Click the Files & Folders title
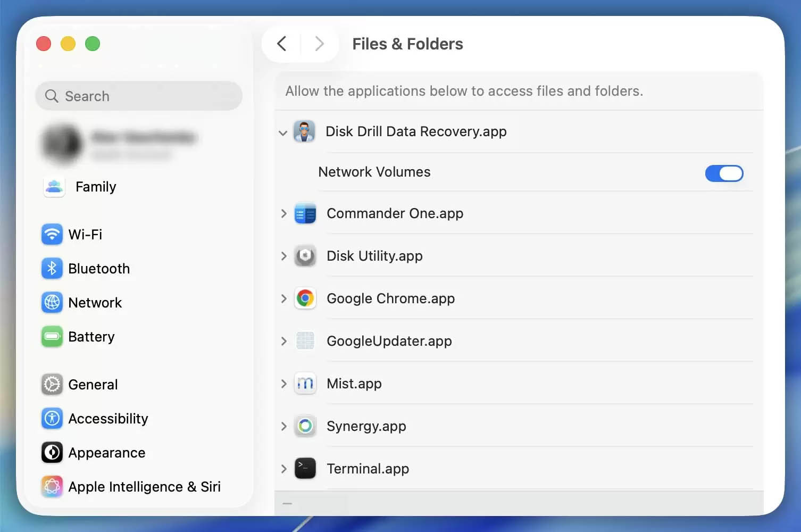801x532 pixels. (x=408, y=44)
